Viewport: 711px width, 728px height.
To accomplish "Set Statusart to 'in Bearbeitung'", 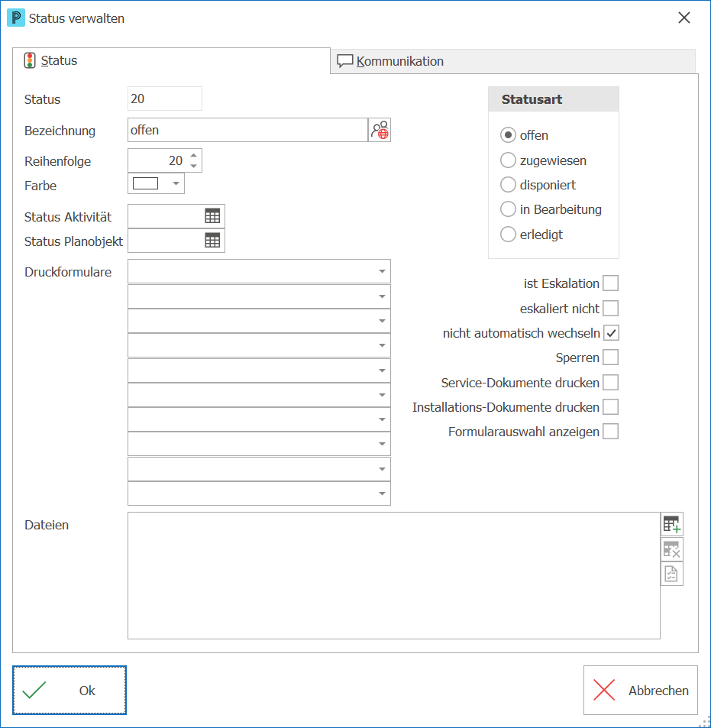I will pos(508,209).
